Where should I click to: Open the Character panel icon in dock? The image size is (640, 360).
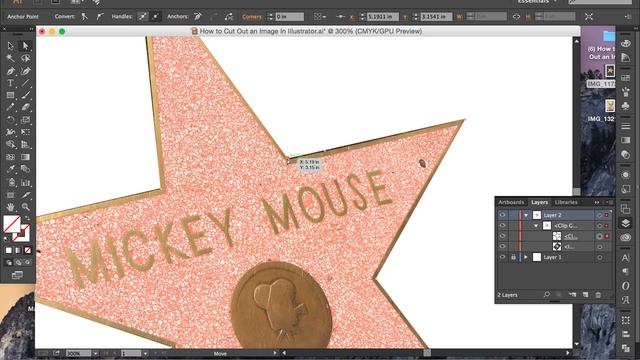625,258
